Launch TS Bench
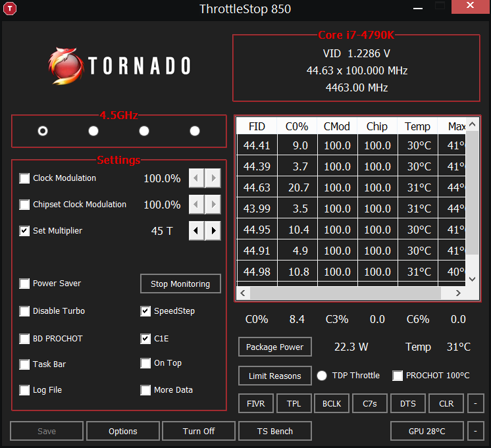Viewport: 491px width, 448px height. 275,431
